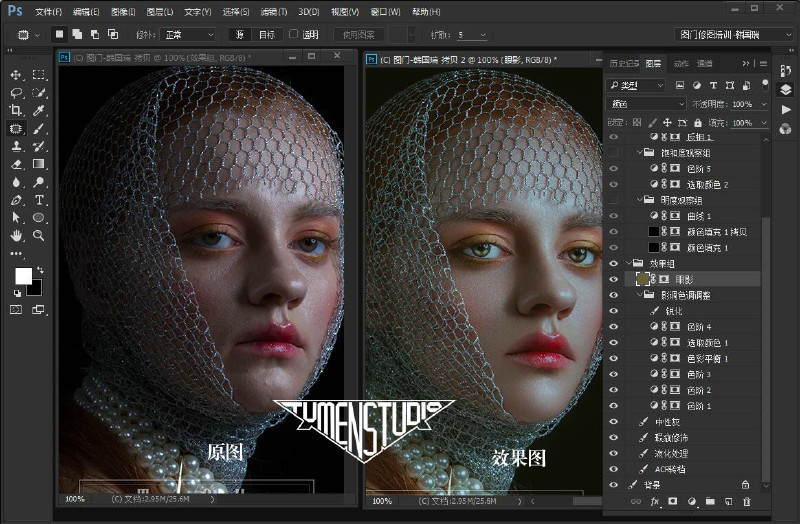800x524 pixels.
Task: Select the Patch tool in toolbox
Action: click(x=16, y=129)
